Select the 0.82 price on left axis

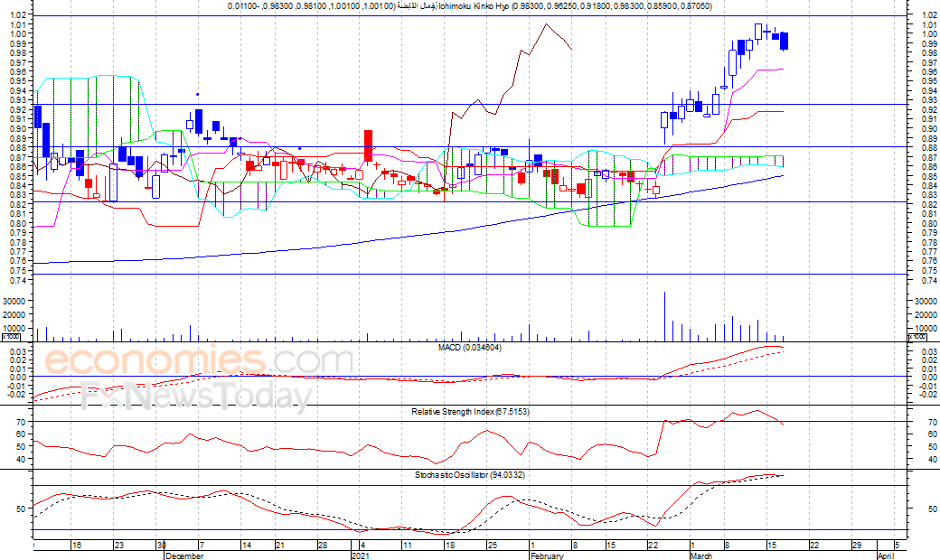click(x=17, y=204)
